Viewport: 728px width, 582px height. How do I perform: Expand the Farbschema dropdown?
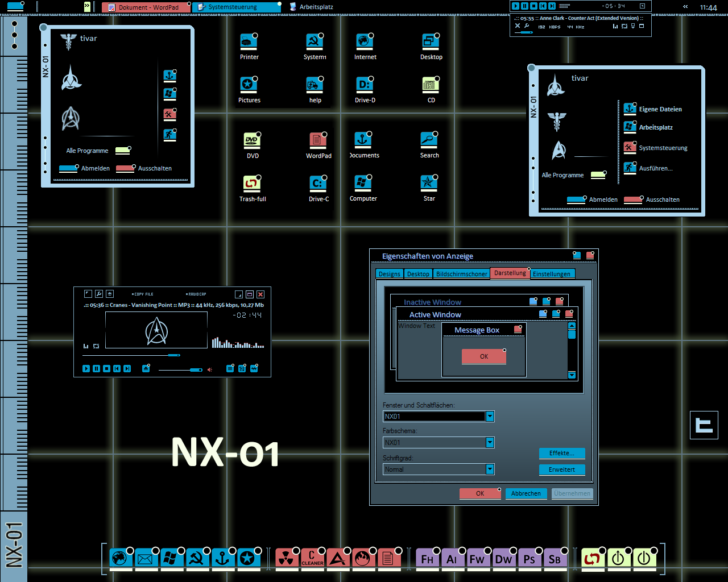pos(490,443)
